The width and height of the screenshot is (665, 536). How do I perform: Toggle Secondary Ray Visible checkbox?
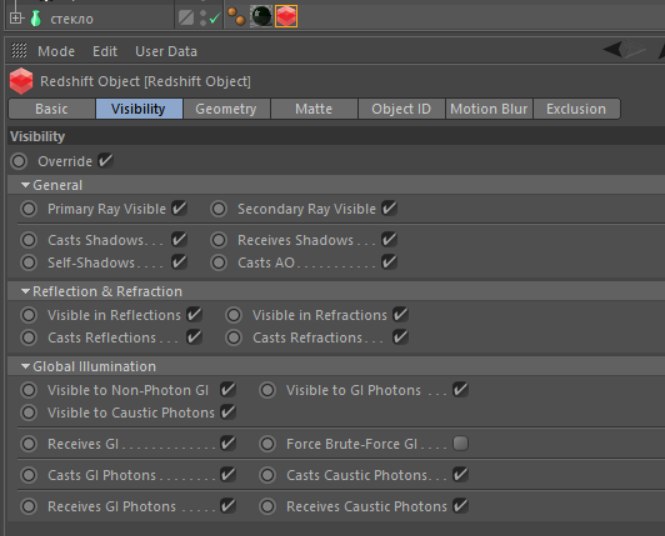(x=389, y=208)
